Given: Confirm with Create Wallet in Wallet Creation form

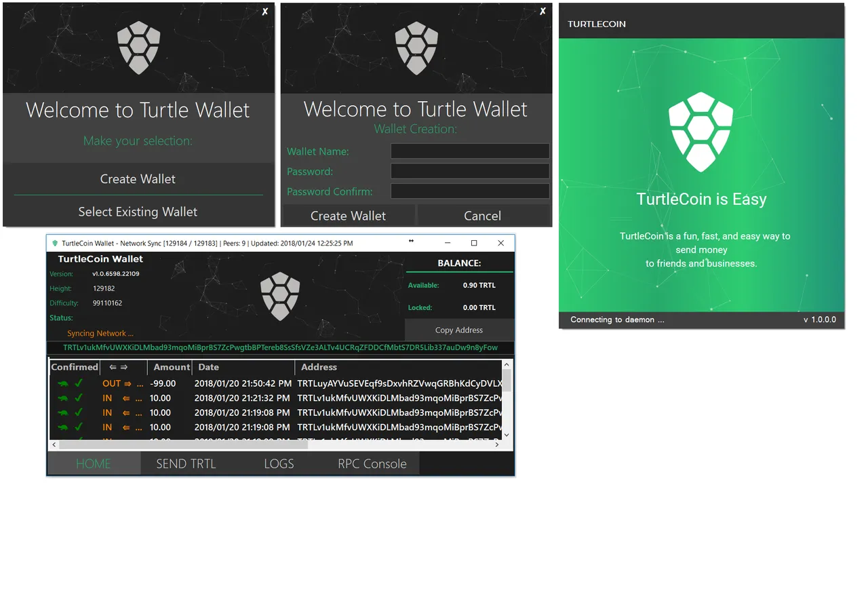Looking at the screenshot, I should (348, 216).
